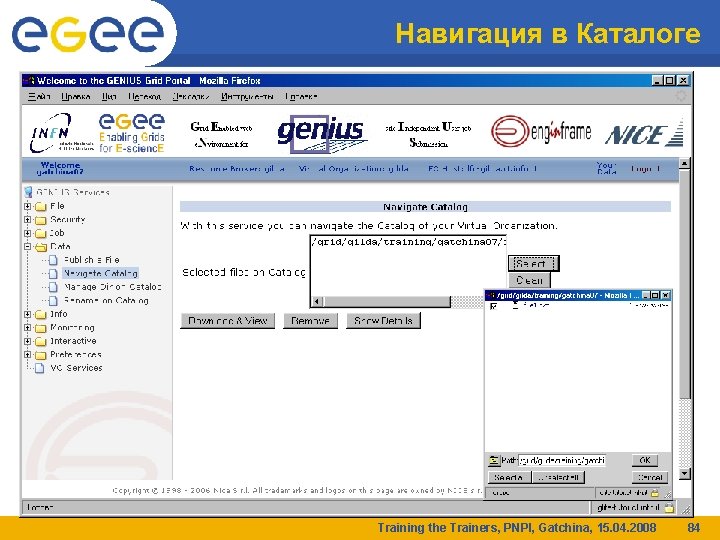Viewport: 720px width, 540px height.
Task: Click the Manage Dir on Catalog page icon
Action: [53, 287]
